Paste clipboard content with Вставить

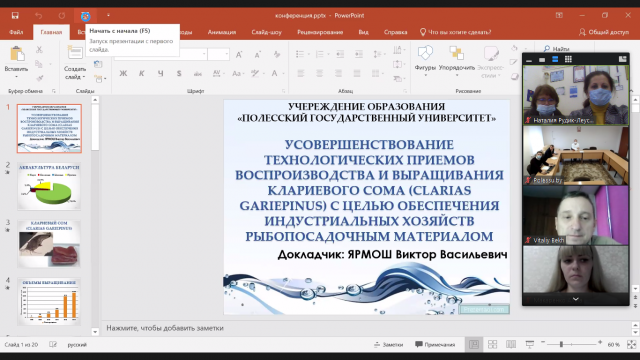pyautogui.click(x=16, y=62)
